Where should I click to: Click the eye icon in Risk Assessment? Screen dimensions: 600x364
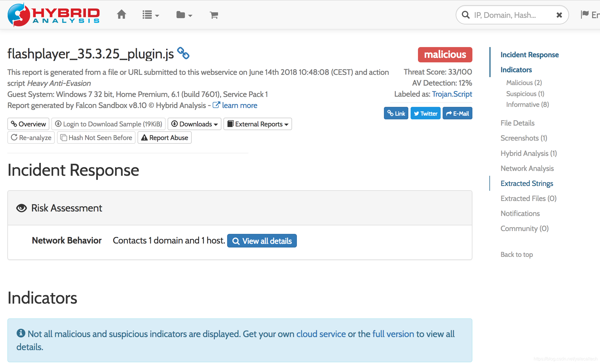pyautogui.click(x=22, y=208)
